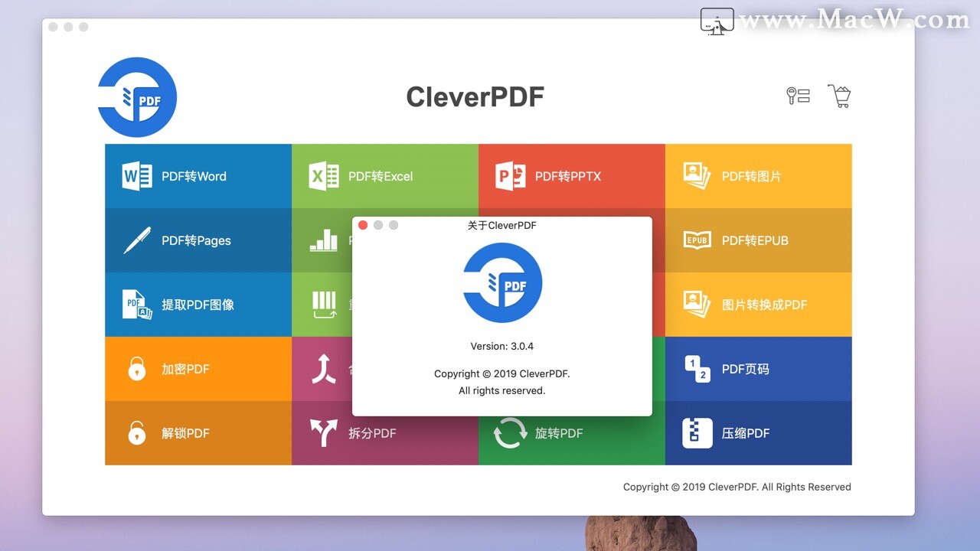Click the CleverPDF logo in the main window
This screenshot has width=980, height=551.
pyautogui.click(x=138, y=97)
